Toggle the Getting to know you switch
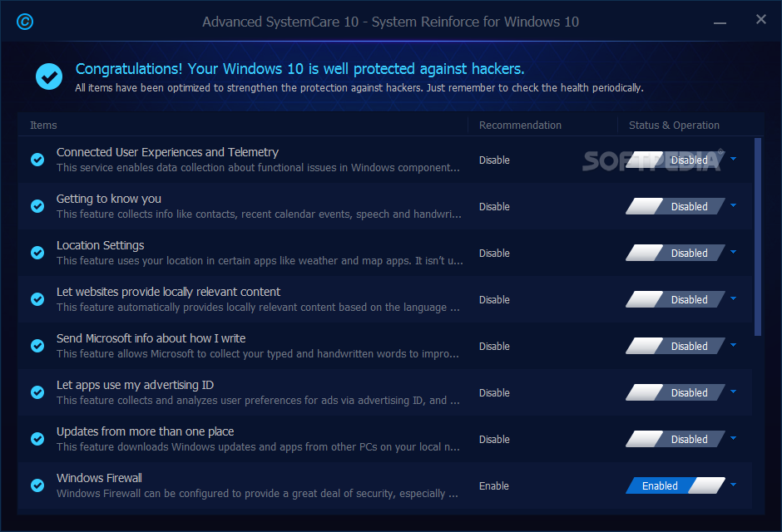782x532 pixels. point(676,206)
